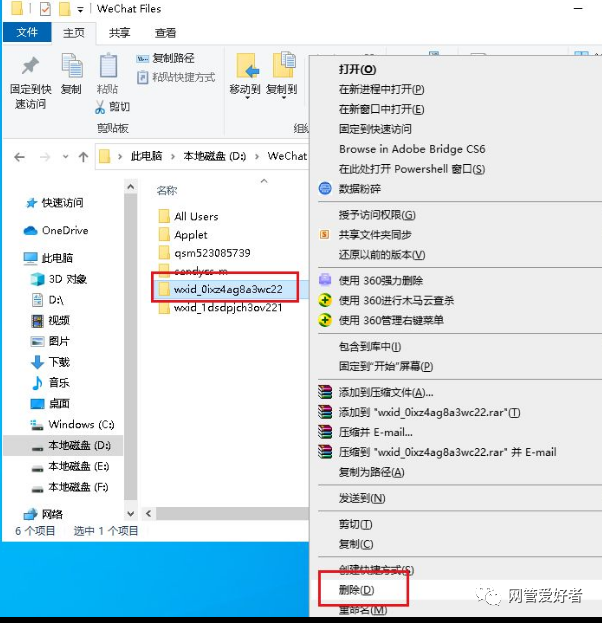
Task: Expand the recent locations chevron beside the forward arrow
Action: tap(66, 157)
